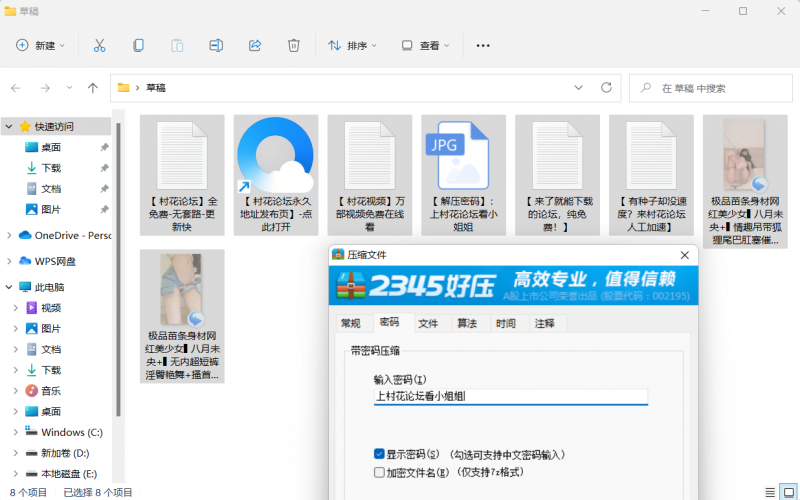Select Windows (C:) drive in sidebar
The width and height of the screenshot is (800, 500).
pyautogui.click(x=71, y=432)
